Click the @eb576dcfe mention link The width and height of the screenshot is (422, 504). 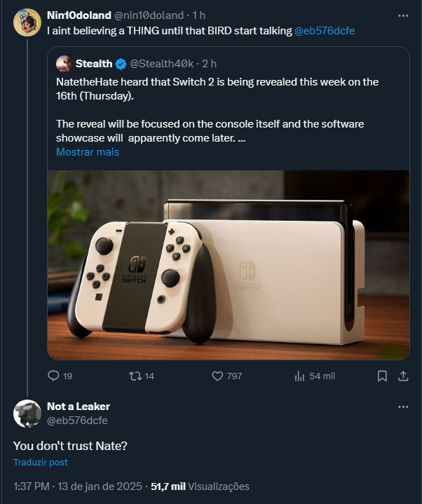tap(325, 31)
